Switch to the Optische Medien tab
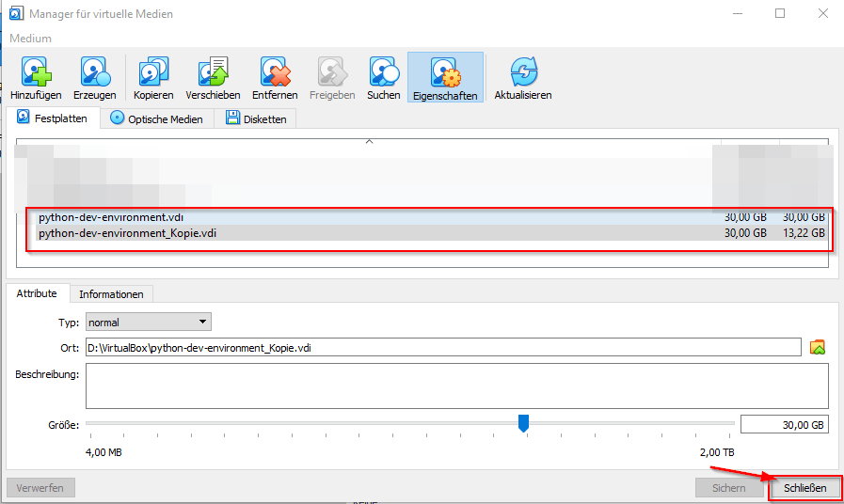 point(156,119)
